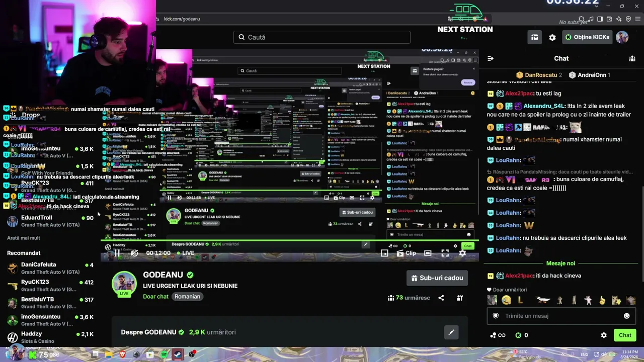
Task: Insert the laughing crying emoji emote
Action: point(506,300)
